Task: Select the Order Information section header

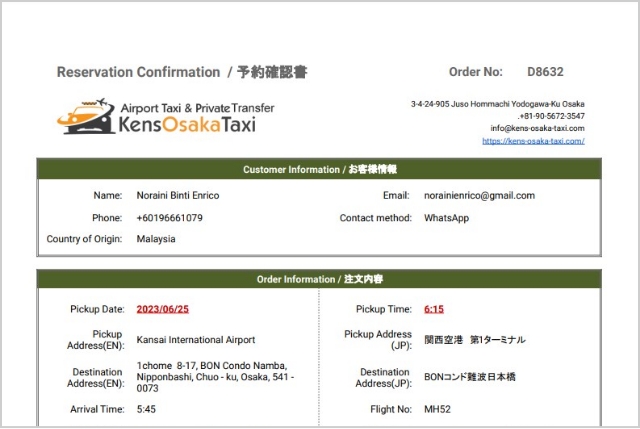Action: [319, 280]
